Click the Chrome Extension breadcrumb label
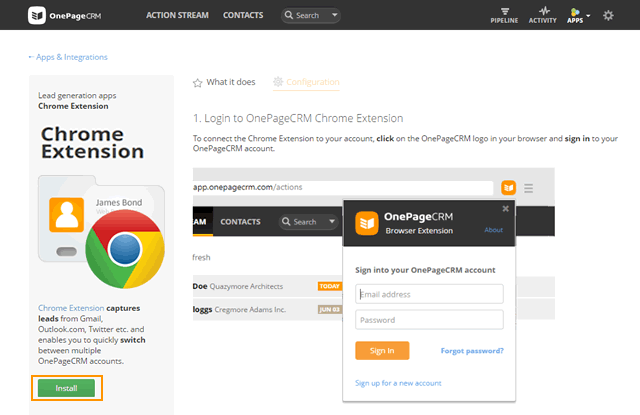The width and height of the screenshot is (640, 415). (x=73, y=106)
